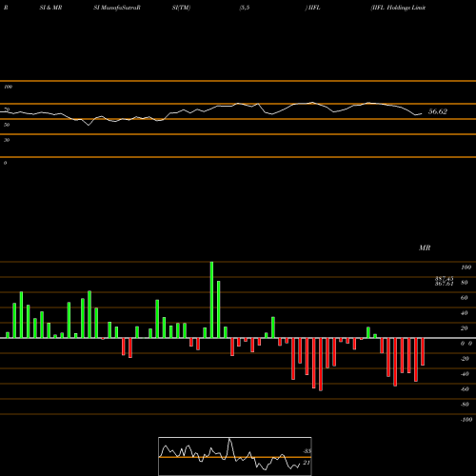
Task: Select the "SI(TM)" header label
Action: 181,8
